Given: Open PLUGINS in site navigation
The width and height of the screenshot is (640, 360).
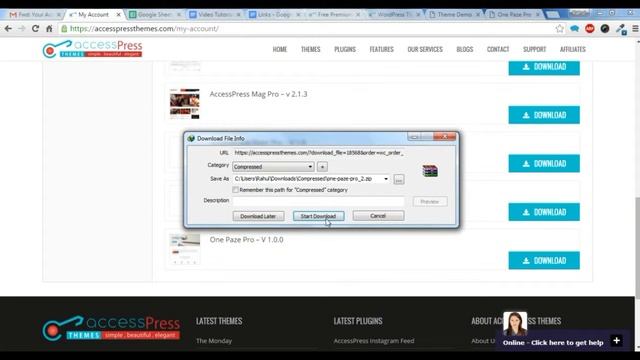Looking at the screenshot, I should point(345,49).
